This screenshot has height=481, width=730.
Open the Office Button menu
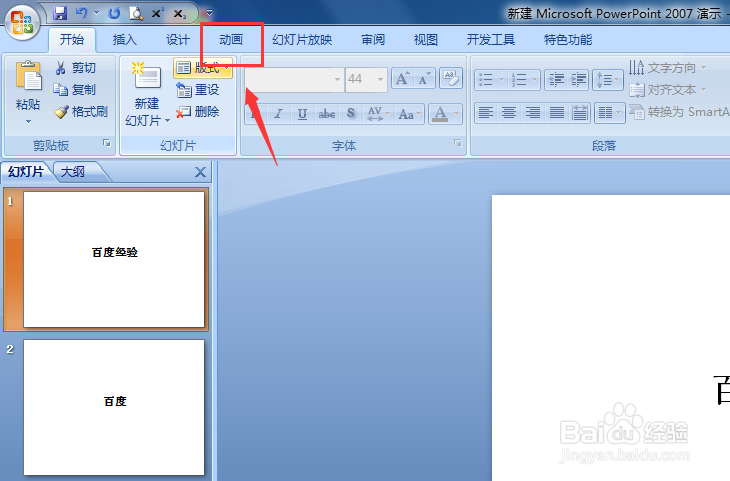click(22, 22)
